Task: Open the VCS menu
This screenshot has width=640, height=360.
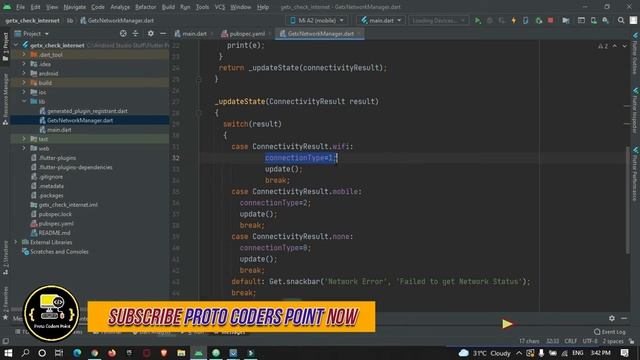Action: 220,7
